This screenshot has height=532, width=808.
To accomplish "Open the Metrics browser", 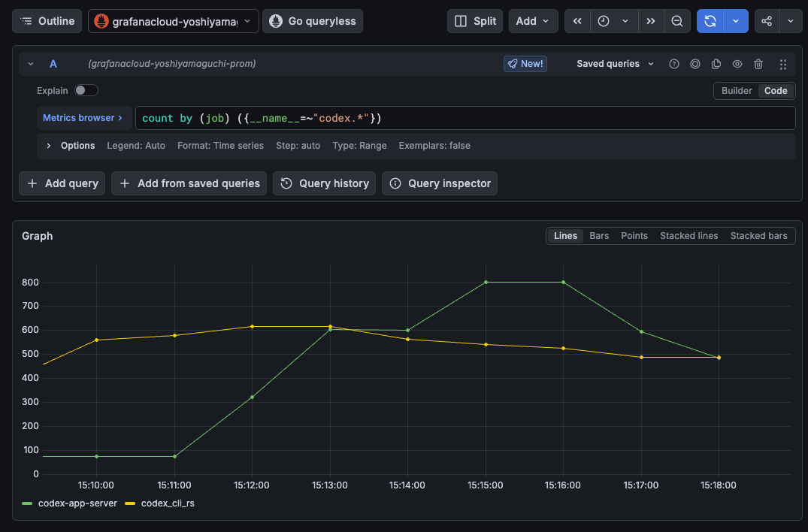I will (x=83, y=118).
